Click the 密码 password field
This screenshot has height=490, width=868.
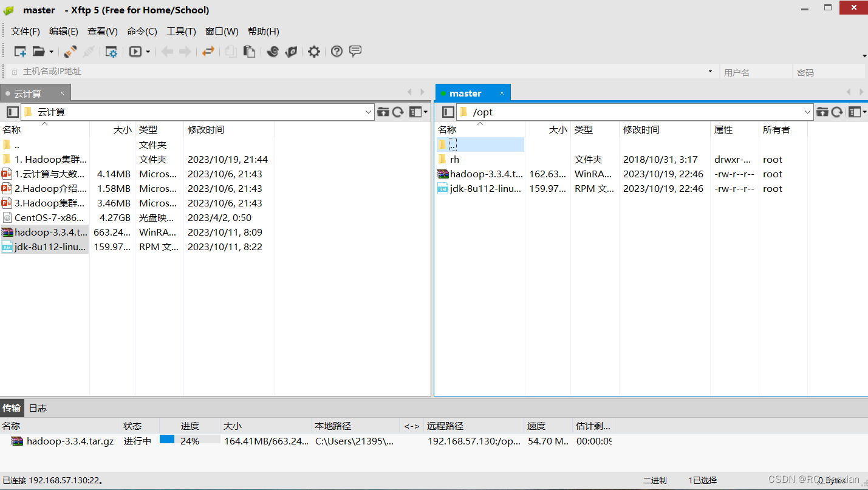(x=829, y=72)
